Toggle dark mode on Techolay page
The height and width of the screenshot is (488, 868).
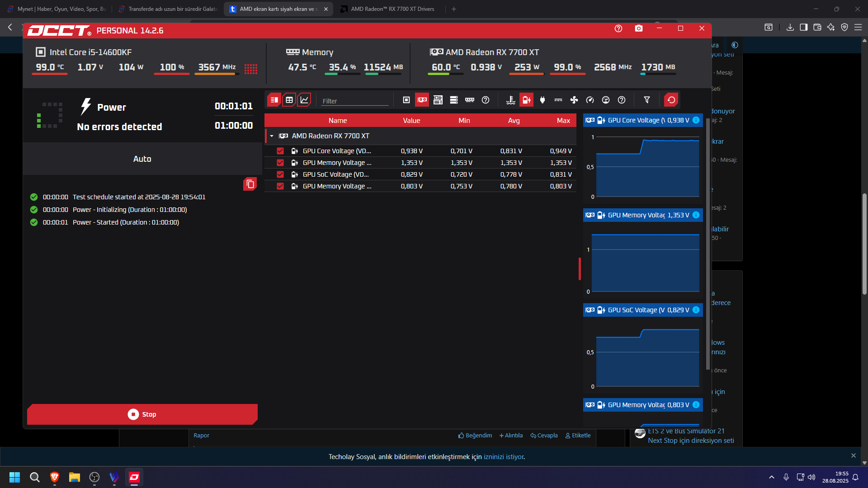(735, 45)
